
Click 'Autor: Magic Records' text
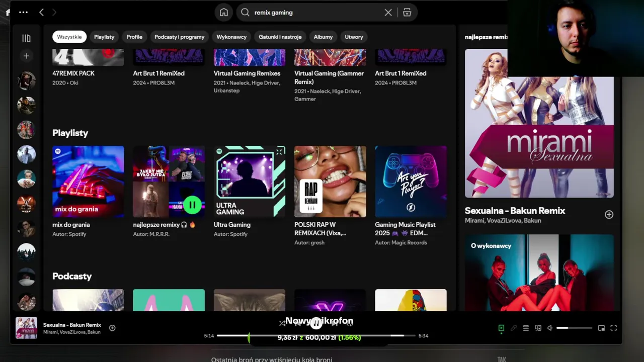click(400, 243)
